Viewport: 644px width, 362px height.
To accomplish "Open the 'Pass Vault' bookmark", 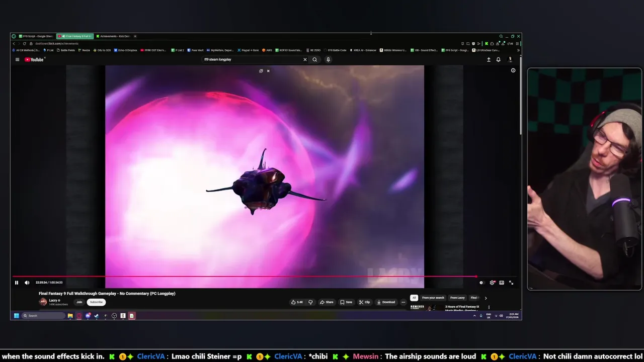I will [x=195, y=50].
